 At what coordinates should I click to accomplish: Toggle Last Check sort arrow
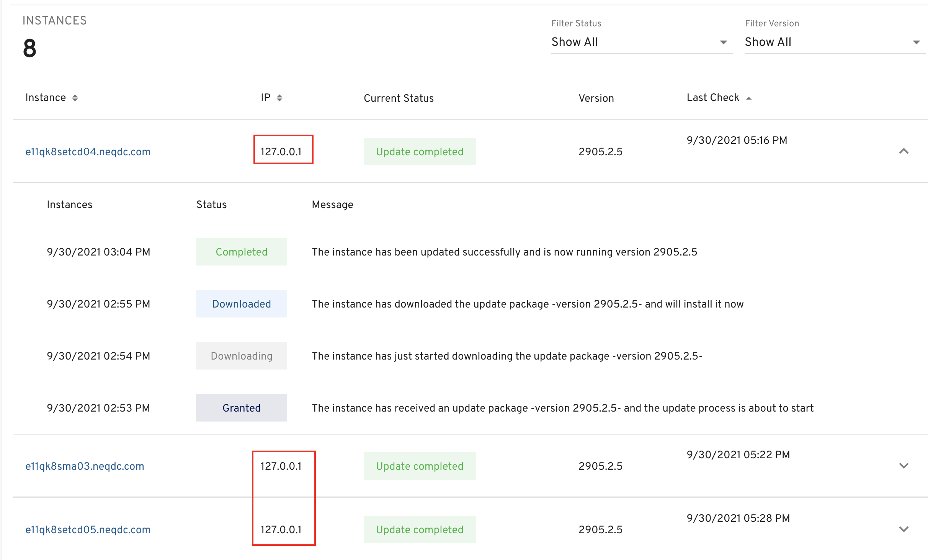[x=749, y=98]
